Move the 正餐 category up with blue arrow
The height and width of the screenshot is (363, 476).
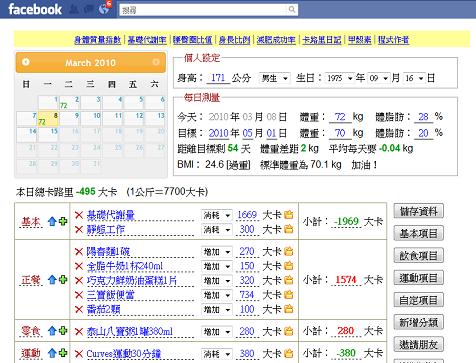tap(52, 280)
